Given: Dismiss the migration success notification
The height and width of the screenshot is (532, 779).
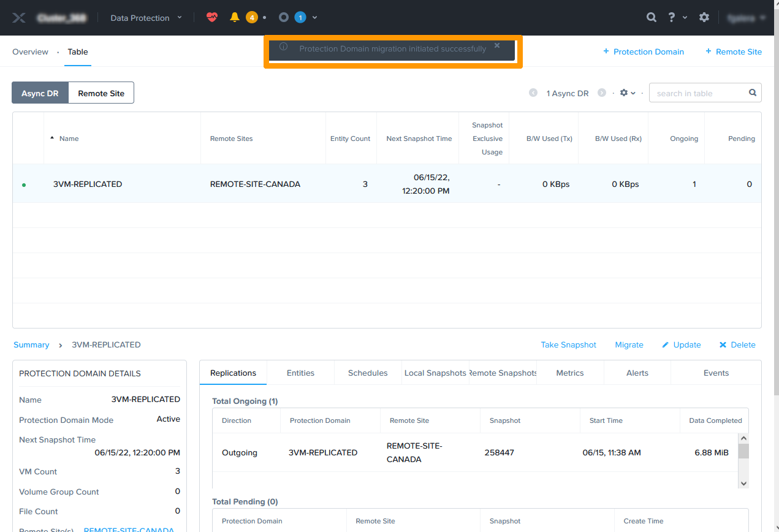Looking at the screenshot, I should pos(497,45).
